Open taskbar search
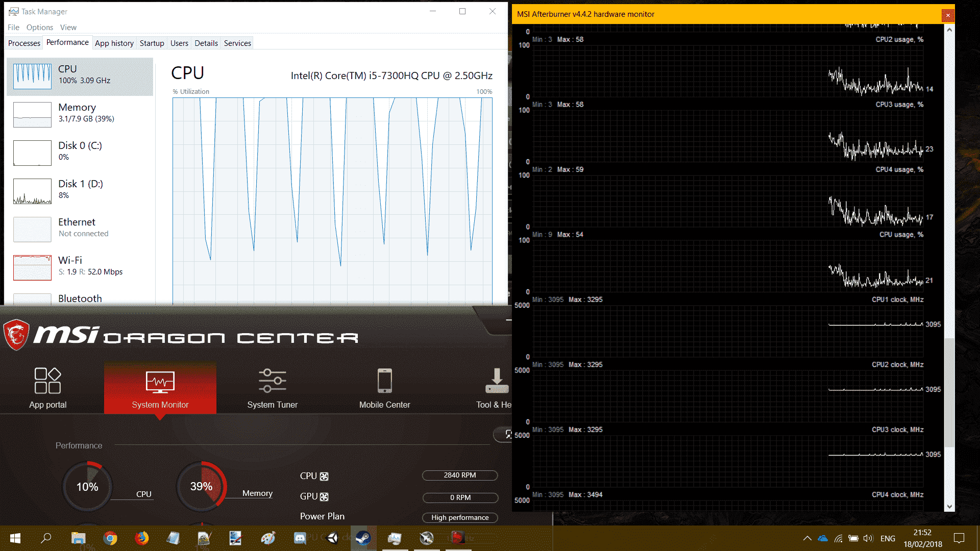980x551 pixels. click(46, 538)
